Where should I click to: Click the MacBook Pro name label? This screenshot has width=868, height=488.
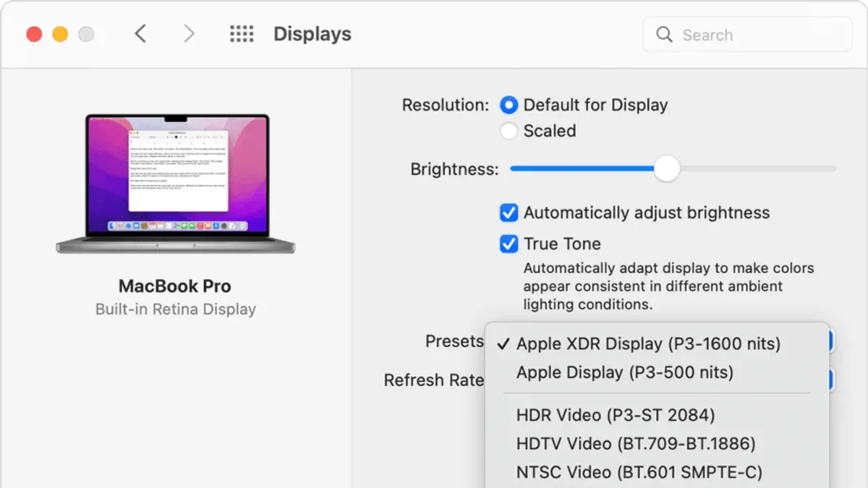click(x=175, y=286)
